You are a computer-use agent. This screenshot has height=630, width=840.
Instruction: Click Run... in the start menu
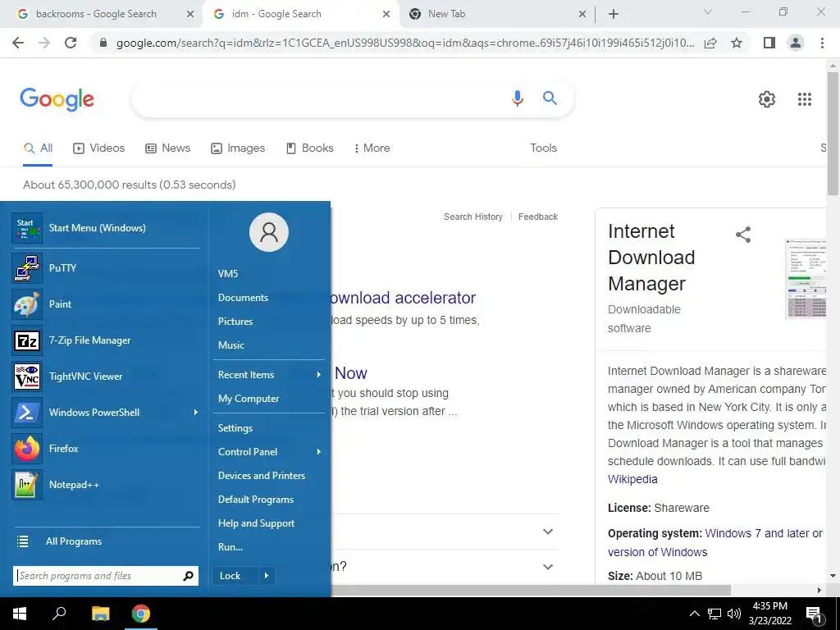pyautogui.click(x=231, y=547)
